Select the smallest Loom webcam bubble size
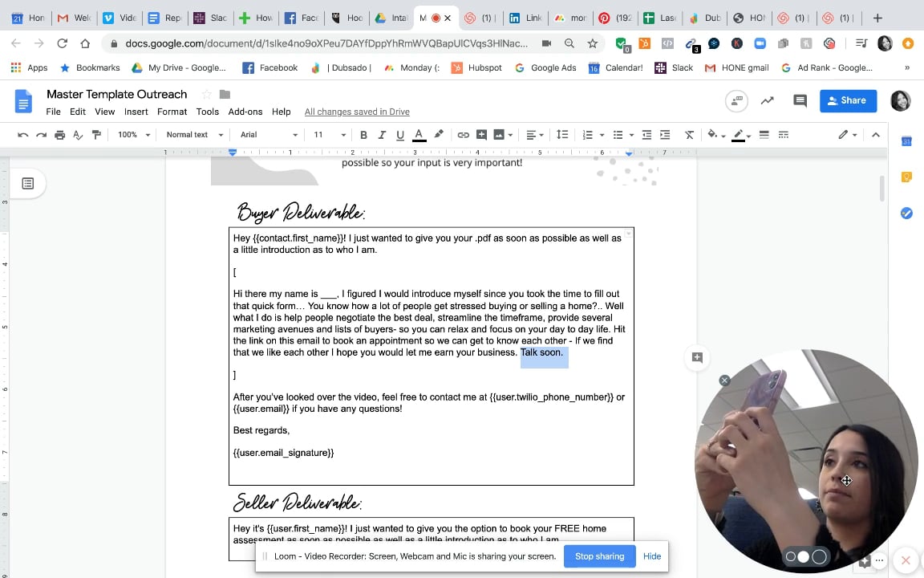The width and height of the screenshot is (924, 578). (791, 557)
